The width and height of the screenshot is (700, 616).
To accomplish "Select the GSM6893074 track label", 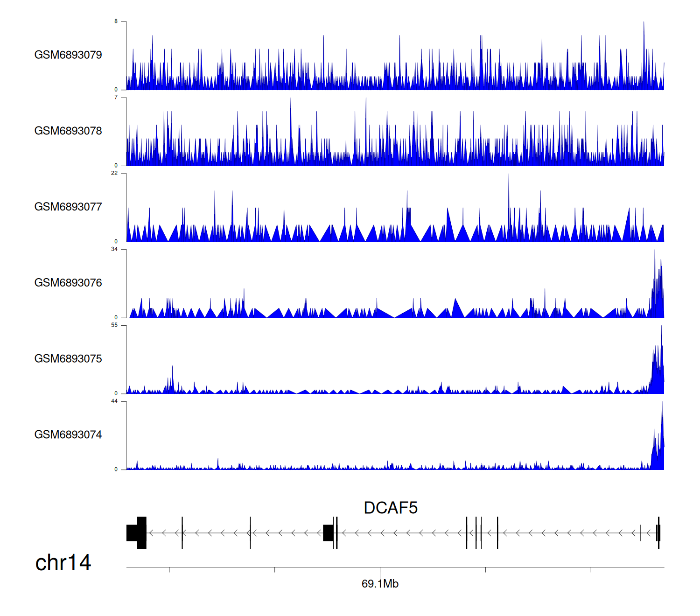I will (x=68, y=434).
